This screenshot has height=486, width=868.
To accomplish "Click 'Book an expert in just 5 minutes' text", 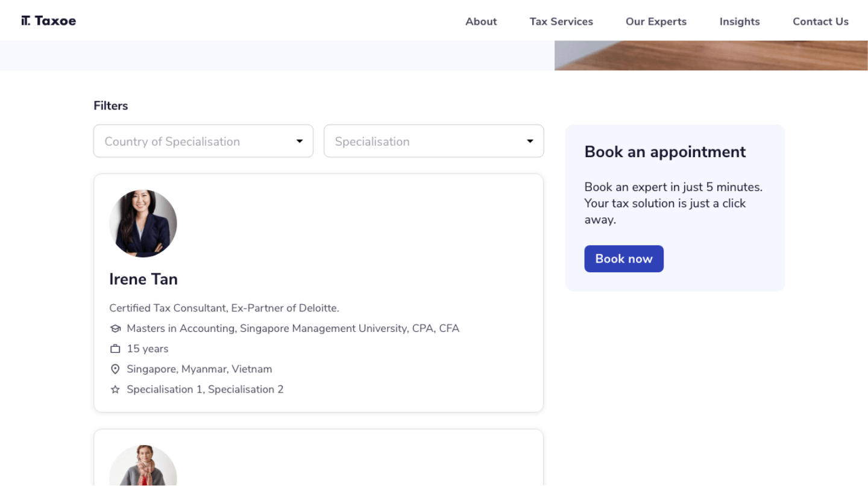I will 673,187.
